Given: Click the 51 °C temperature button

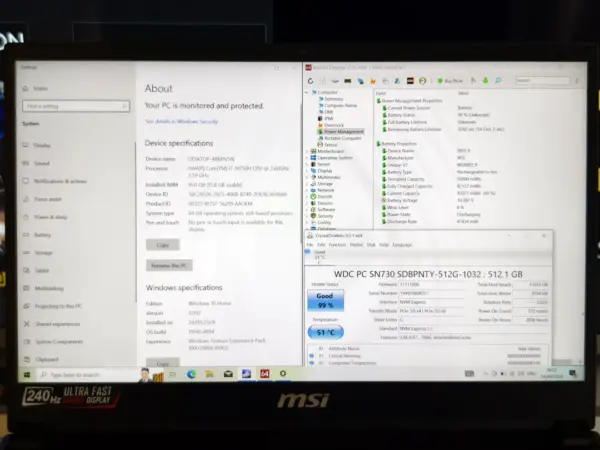Looking at the screenshot, I should click(x=326, y=332).
